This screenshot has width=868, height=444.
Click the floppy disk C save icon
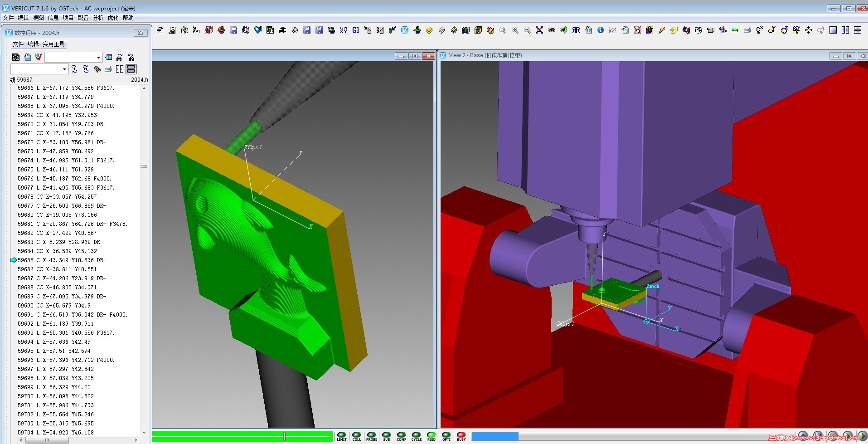pyautogui.click(x=319, y=30)
